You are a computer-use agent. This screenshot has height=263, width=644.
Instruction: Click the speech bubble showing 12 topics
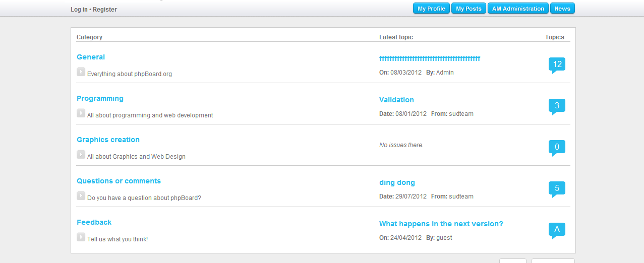point(557,64)
